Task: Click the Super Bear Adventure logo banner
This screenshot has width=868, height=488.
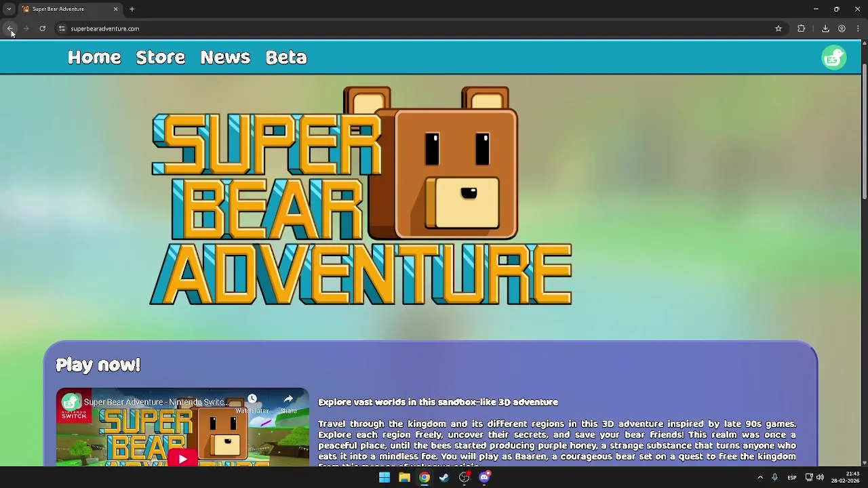Action: point(361,196)
